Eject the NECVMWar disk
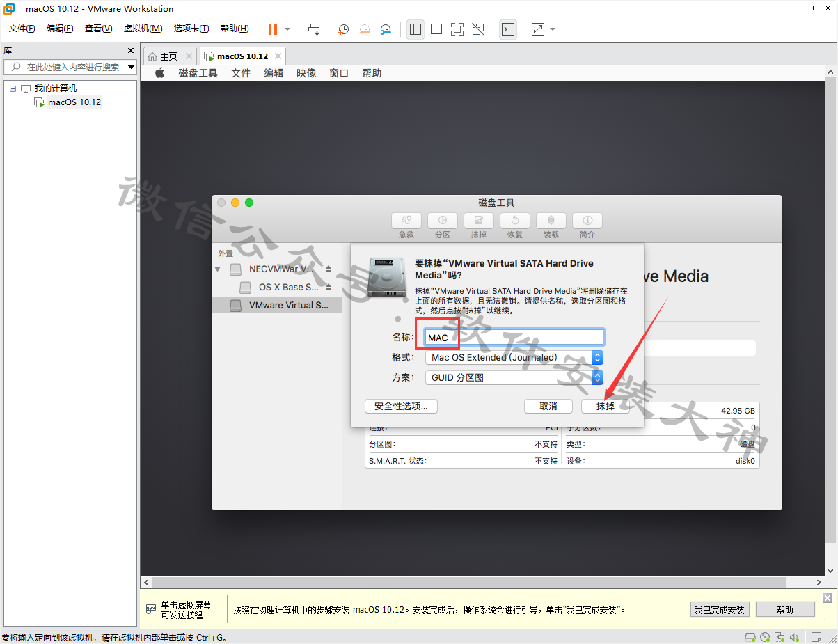This screenshot has width=838, height=644. click(x=329, y=269)
